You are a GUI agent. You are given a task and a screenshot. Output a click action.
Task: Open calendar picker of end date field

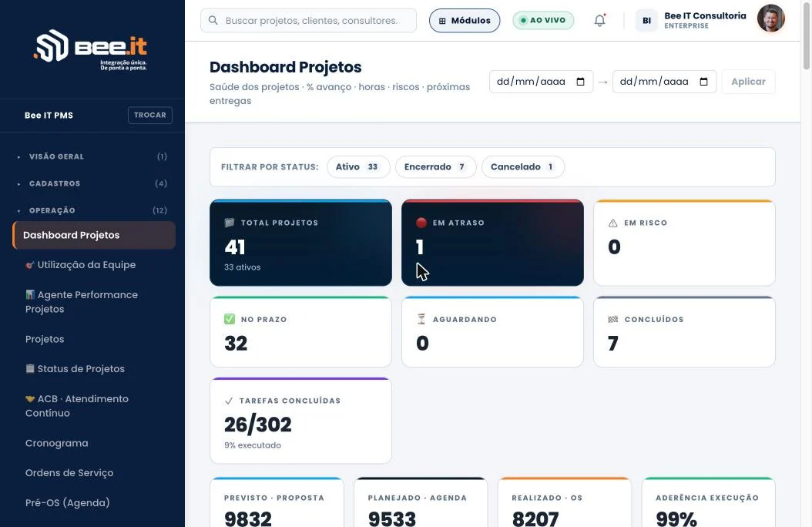(704, 82)
